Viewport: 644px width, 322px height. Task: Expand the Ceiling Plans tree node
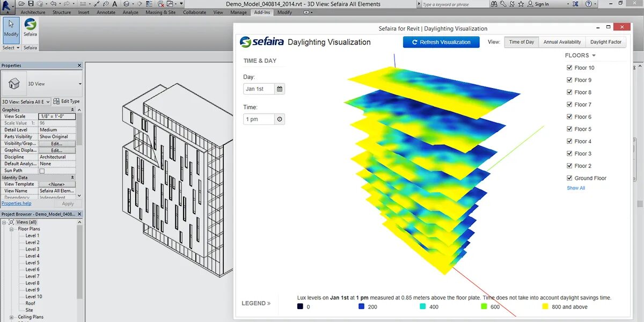pyautogui.click(x=11, y=317)
